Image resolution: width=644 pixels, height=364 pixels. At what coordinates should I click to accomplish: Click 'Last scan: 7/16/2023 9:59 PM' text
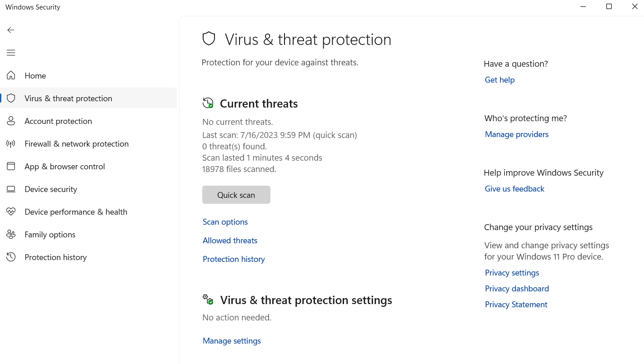[256, 135]
